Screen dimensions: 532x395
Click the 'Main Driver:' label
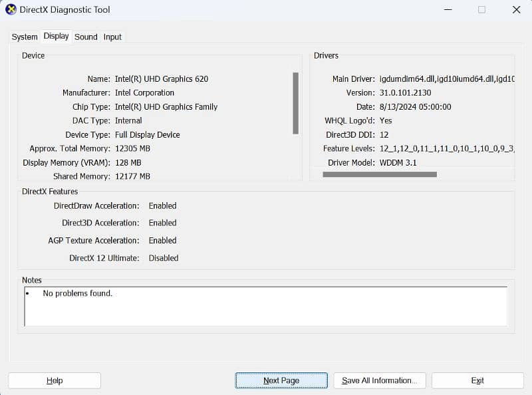[x=354, y=78]
